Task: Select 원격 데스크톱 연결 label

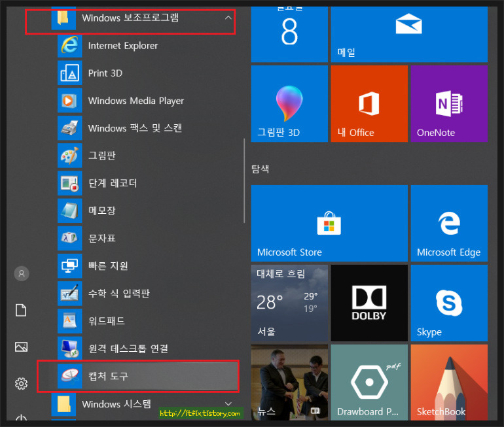Action: (x=128, y=349)
